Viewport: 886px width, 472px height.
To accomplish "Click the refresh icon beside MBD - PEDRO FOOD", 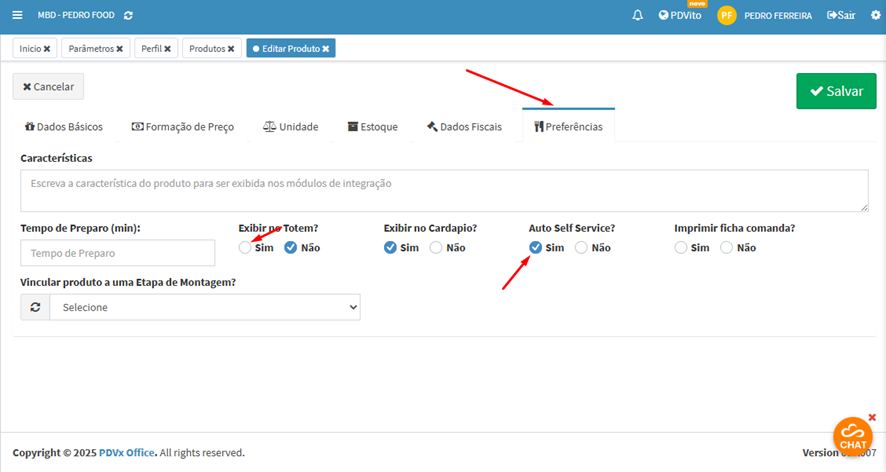I will (128, 16).
